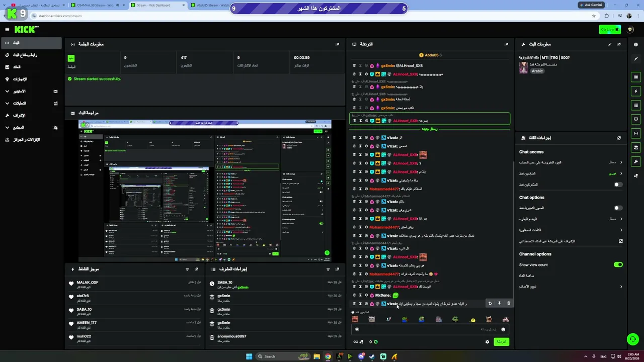Image resolution: width=644 pixels, height=362 pixels.
Task: Open the green support headset bubble
Action: (x=633, y=339)
